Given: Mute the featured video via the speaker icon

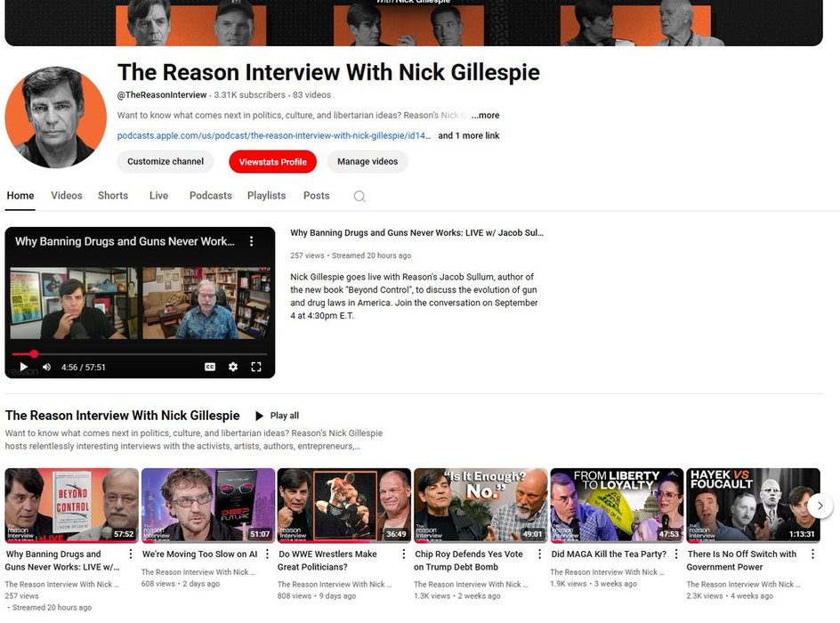Looking at the screenshot, I should [x=46, y=367].
